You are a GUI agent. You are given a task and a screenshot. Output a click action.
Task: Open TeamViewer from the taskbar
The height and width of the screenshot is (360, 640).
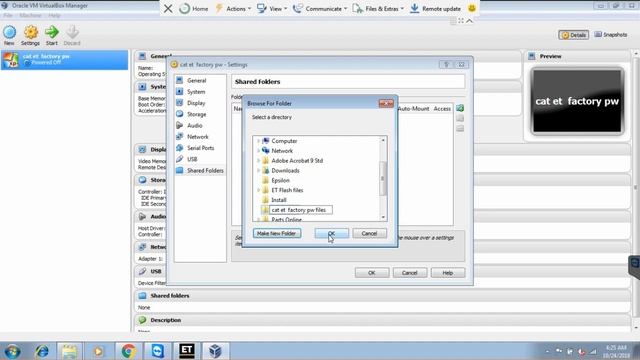pos(158,351)
